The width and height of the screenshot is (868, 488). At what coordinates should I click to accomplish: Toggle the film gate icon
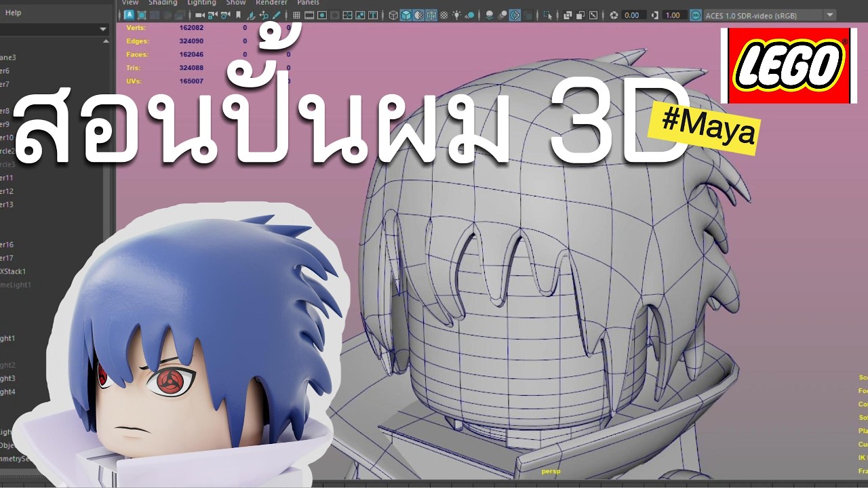pos(309,15)
